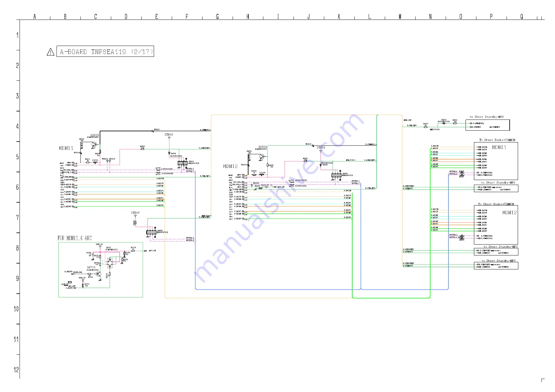
Task: Click row number 5 on left ruler
Action: coord(17,157)
